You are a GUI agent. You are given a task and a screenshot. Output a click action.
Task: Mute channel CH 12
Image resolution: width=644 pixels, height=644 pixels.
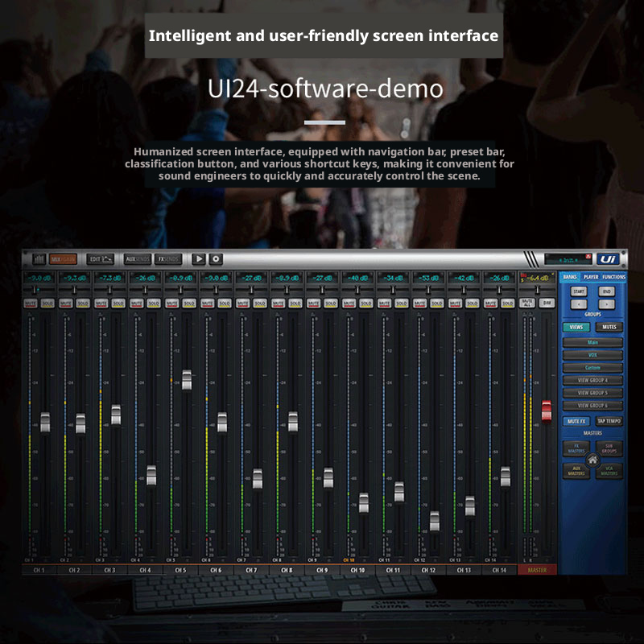click(x=419, y=303)
